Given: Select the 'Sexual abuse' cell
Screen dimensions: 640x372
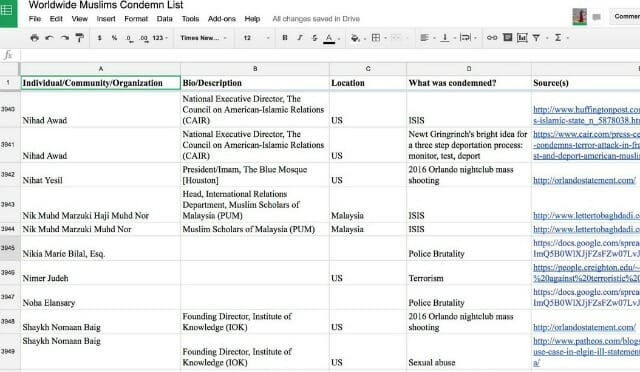Looking at the screenshot, I should pyautogui.click(x=469, y=352).
